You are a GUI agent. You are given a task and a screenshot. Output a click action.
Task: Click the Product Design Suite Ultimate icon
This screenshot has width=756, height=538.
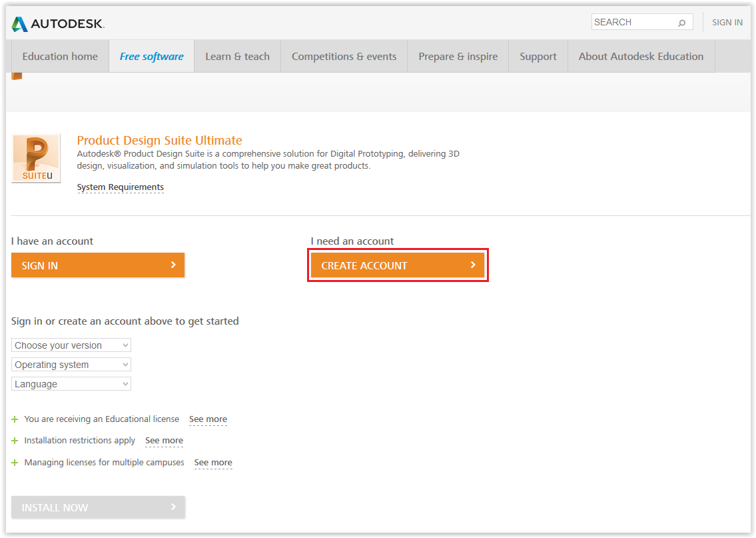pos(36,158)
